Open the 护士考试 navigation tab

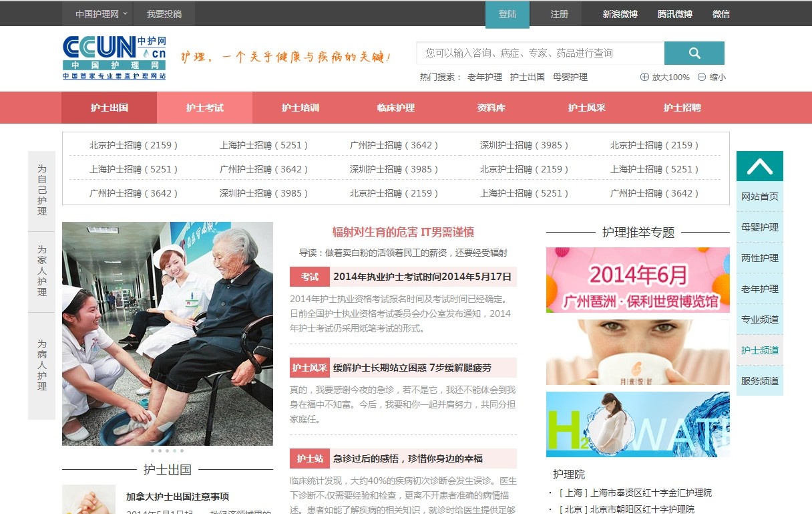[204, 108]
